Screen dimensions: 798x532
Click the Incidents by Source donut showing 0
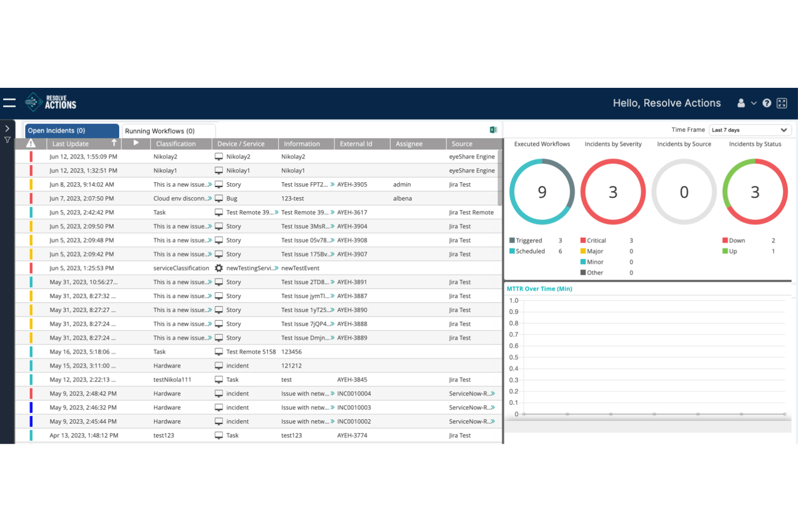(x=684, y=192)
